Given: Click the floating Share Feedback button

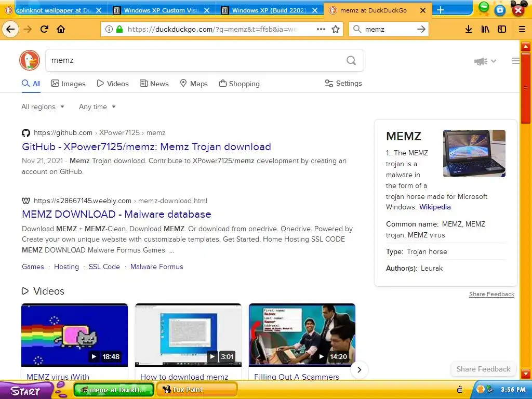Looking at the screenshot, I should tap(483, 369).
